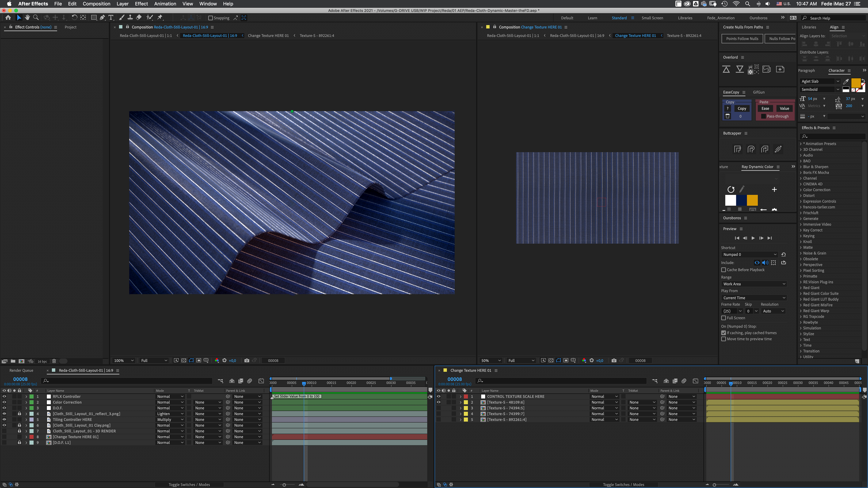Image resolution: width=868 pixels, height=488 pixels.
Task: Select the Hand tool in toolbar
Action: [x=27, y=18]
